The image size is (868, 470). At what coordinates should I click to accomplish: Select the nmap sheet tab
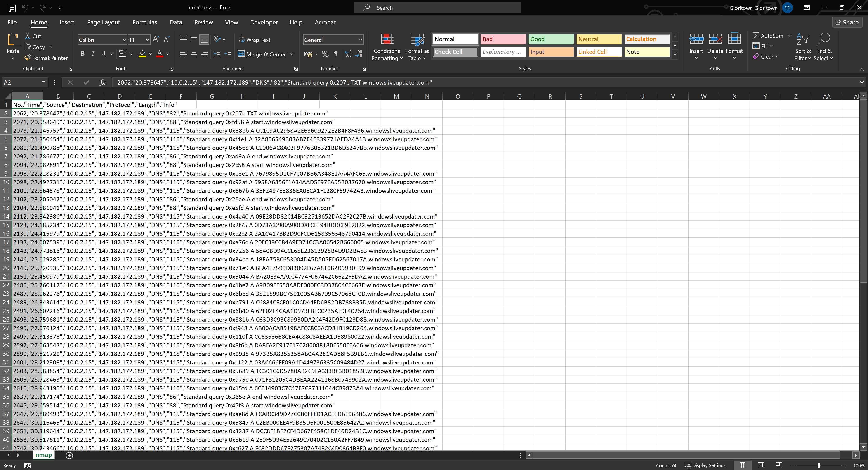coord(43,455)
